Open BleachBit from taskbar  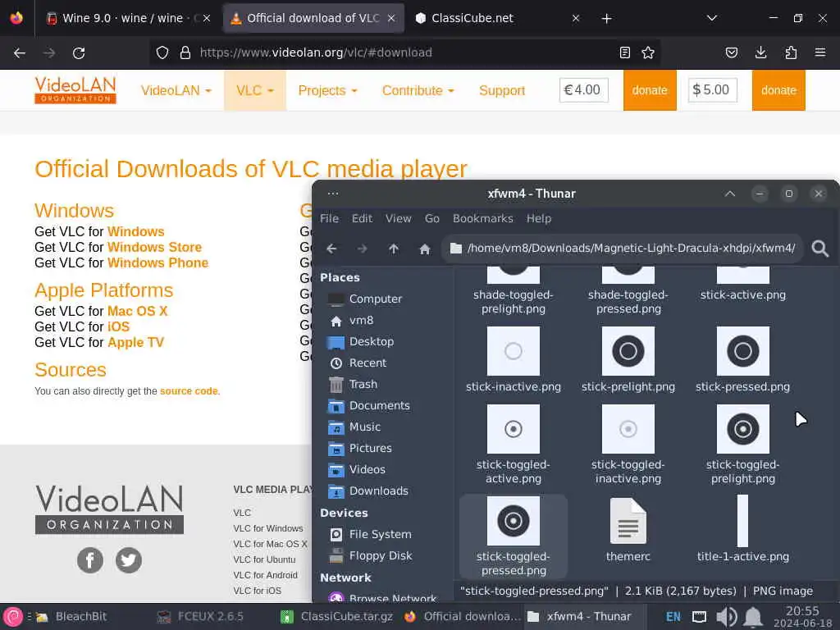71,617
